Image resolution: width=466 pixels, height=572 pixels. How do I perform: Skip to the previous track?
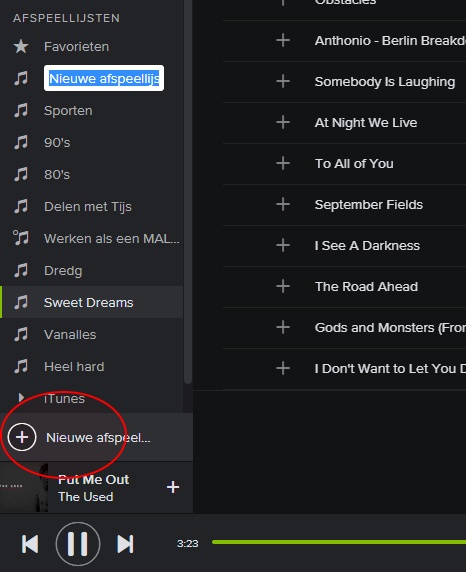click(30, 544)
